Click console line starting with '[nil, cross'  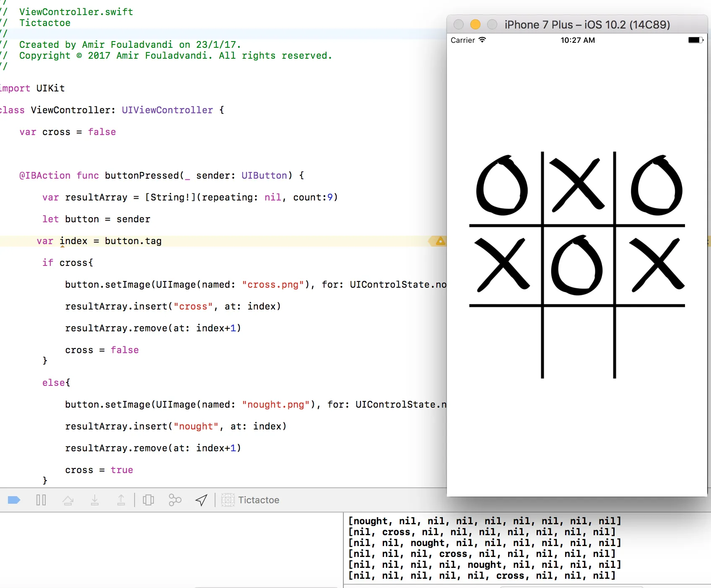482,532
